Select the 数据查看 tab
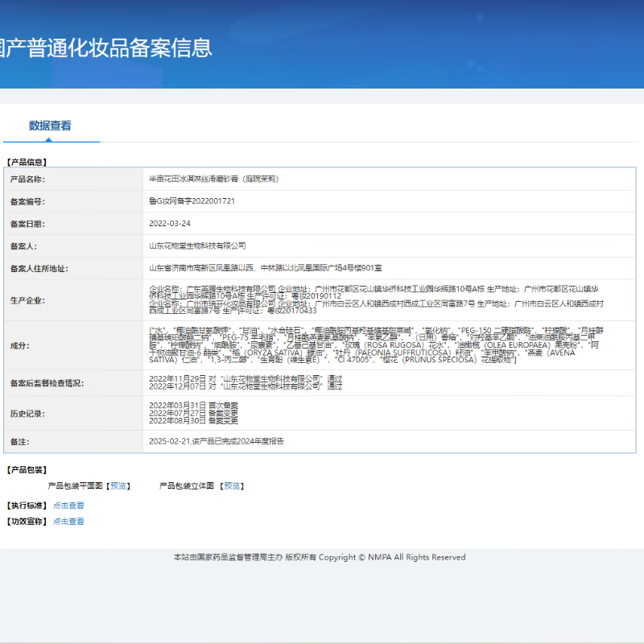The image size is (644, 644). click(x=50, y=126)
